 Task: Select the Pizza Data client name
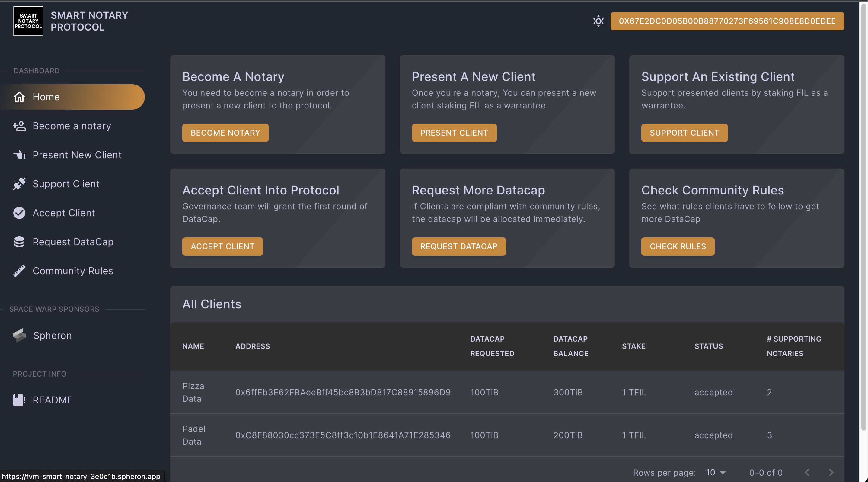coord(193,392)
